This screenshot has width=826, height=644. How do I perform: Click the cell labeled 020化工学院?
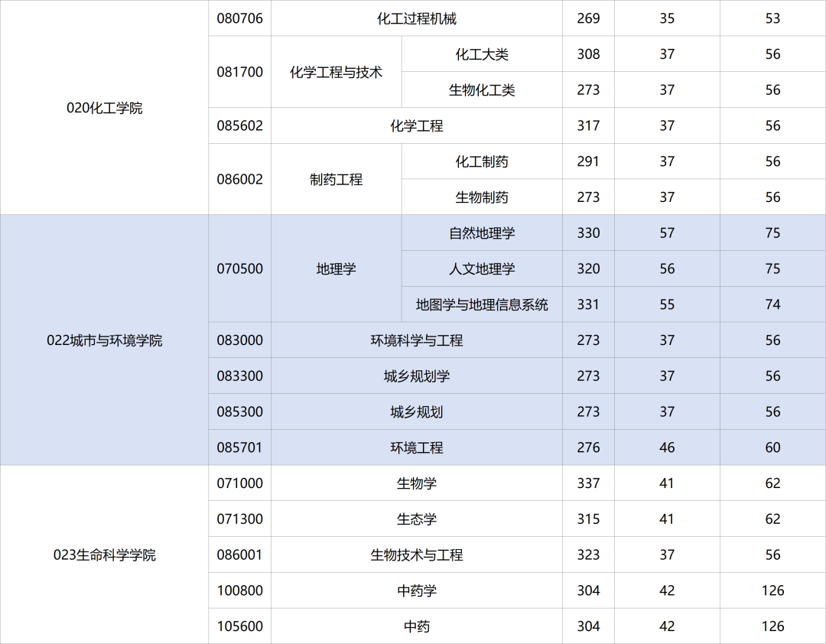(105, 108)
